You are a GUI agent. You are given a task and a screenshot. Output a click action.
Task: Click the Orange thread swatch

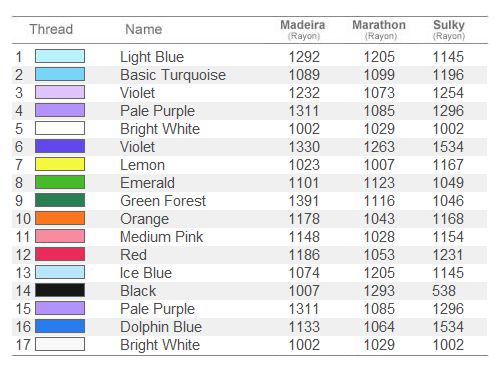pyautogui.click(x=60, y=218)
